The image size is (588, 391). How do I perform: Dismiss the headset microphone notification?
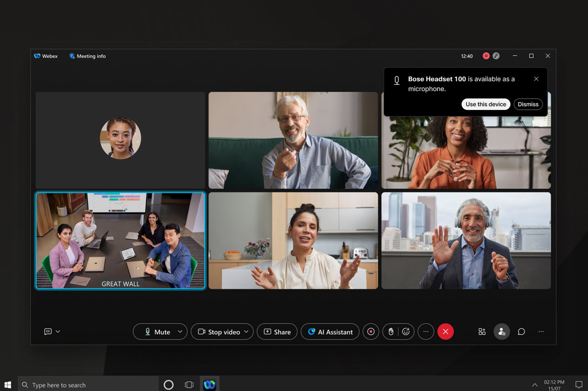pos(528,104)
